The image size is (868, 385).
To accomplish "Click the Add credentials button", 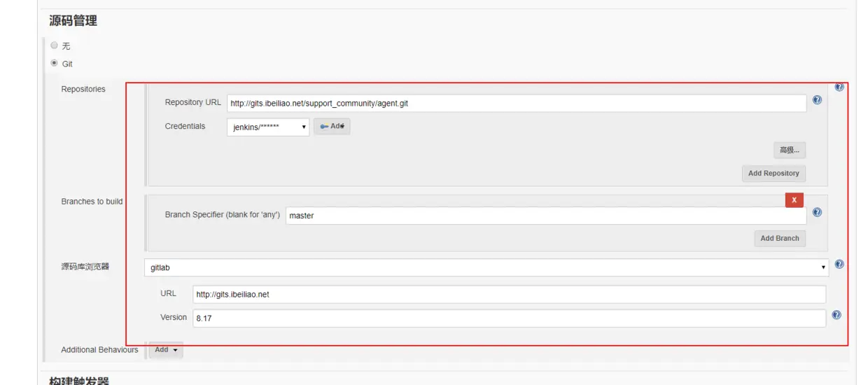I will click(332, 127).
